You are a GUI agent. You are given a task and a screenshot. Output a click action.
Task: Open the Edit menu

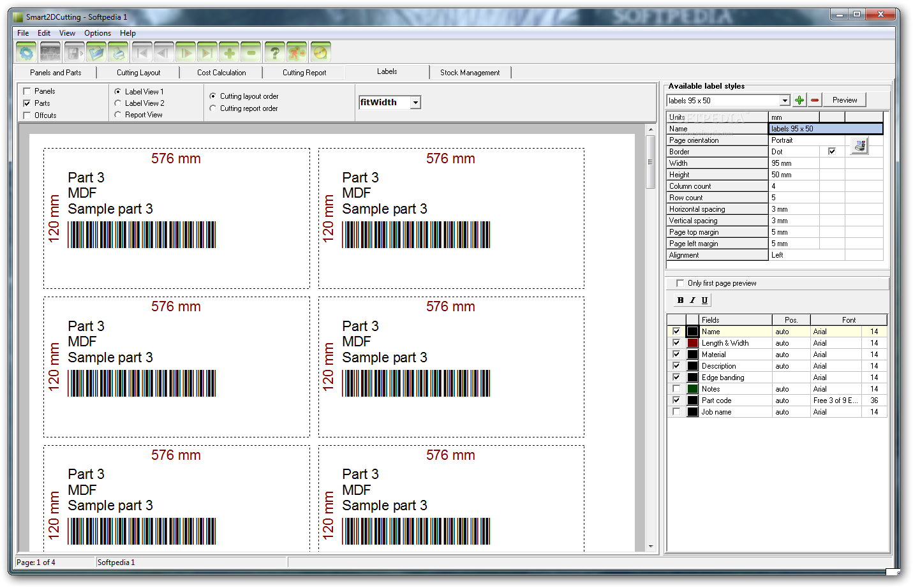(44, 33)
